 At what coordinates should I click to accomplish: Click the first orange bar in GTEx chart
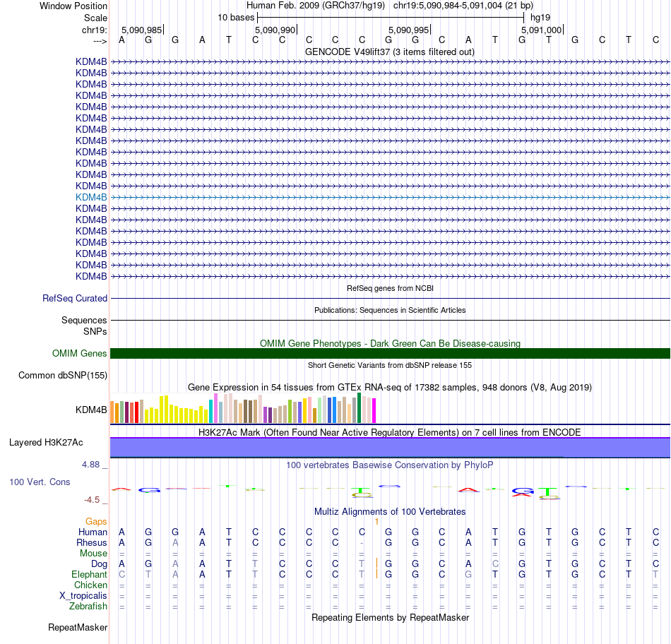(x=112, y=412)
